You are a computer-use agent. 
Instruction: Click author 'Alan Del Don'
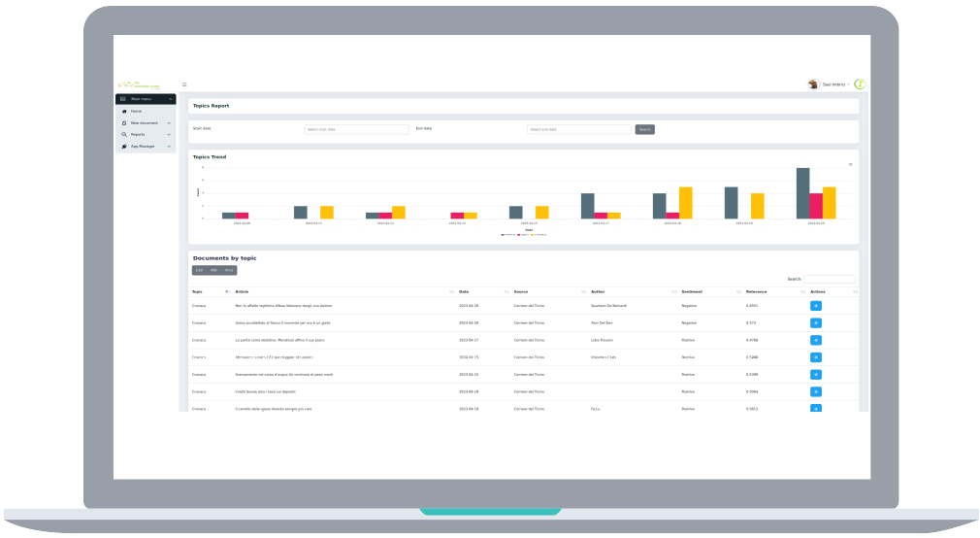coord(602,322)
